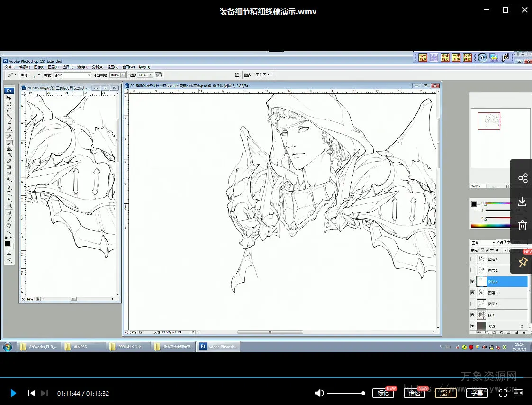
Task: Mute the player volume speaker icon
Action: (x=320, y=393)
